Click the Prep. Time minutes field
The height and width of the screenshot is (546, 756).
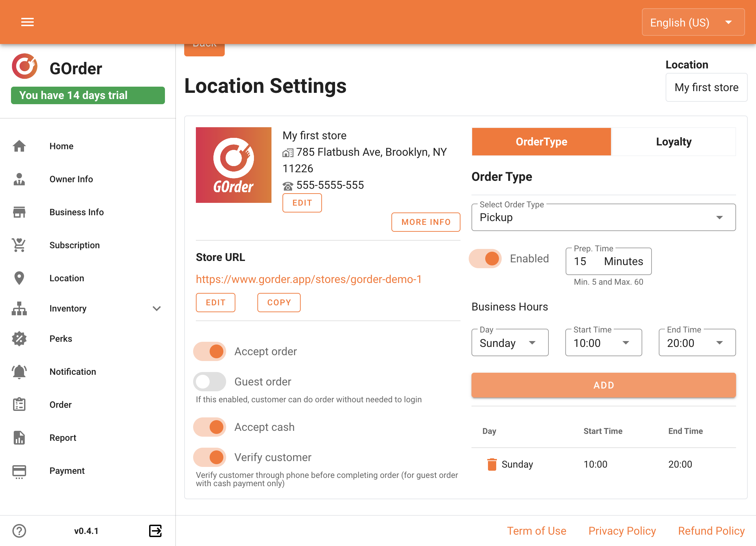click(608, 261)
